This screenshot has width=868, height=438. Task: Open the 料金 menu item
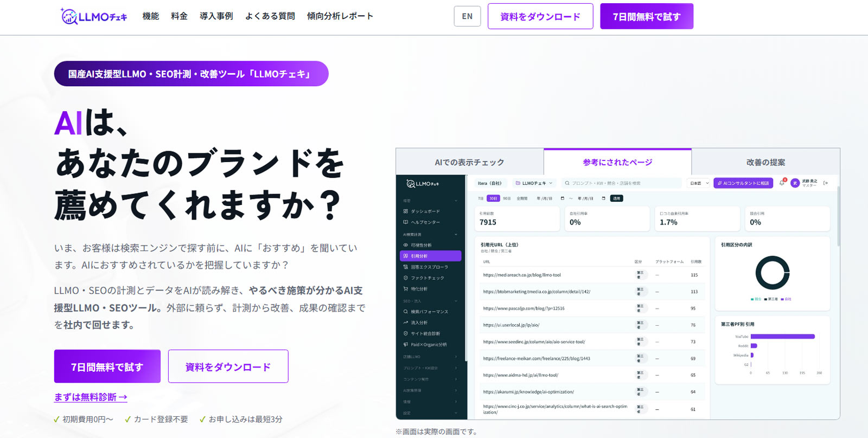[x=179, y=16]
